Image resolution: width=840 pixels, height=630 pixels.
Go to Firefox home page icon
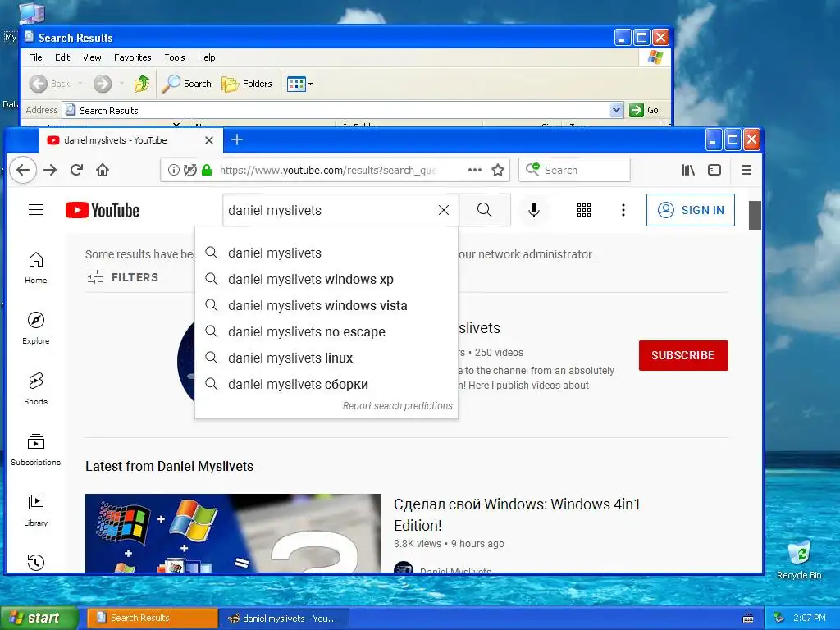[103, 170]
